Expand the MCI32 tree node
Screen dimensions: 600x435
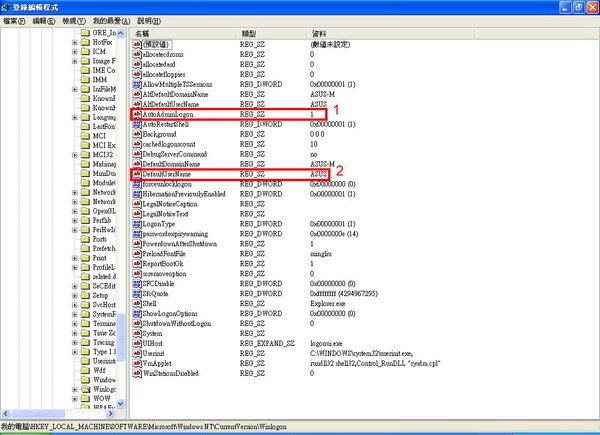point(75,155)
